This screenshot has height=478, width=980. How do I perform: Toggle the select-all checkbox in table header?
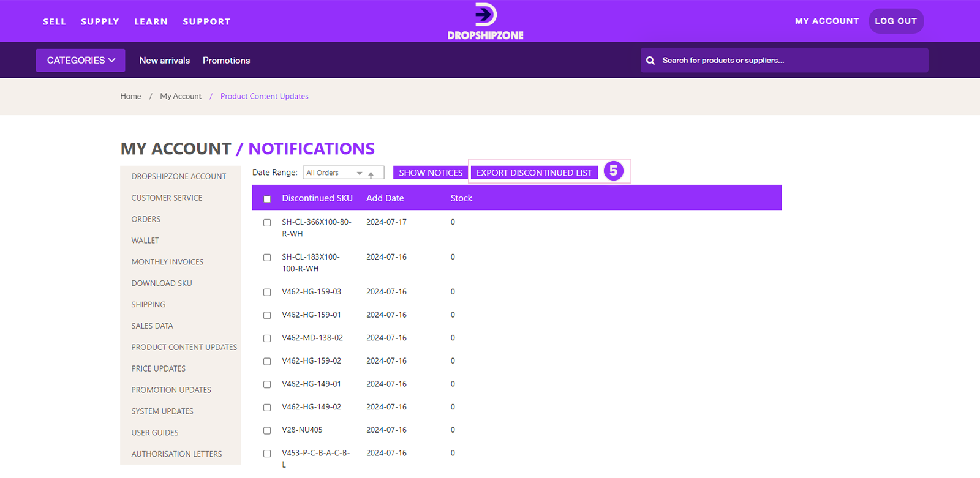pyautogui.click(x=267, y=199)
